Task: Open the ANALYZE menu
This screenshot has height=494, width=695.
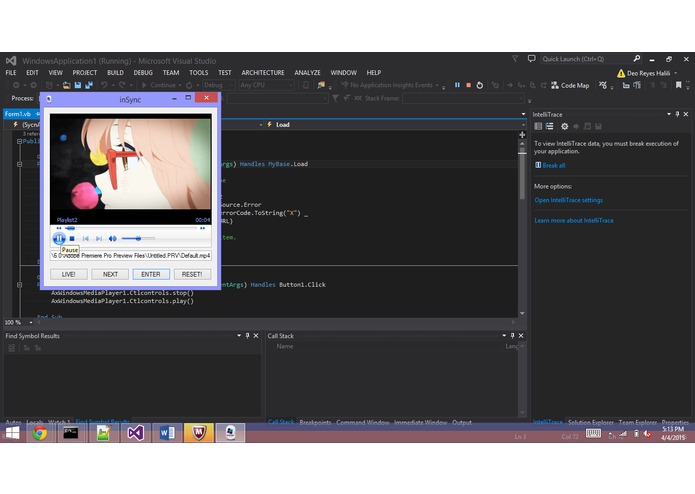Action: [307, 73]
